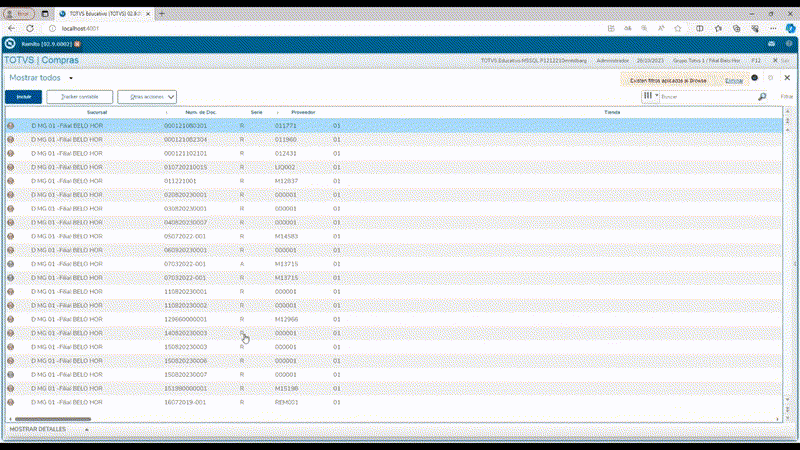
Task: Click the Buscar search input field
Action: coord(708,96)
